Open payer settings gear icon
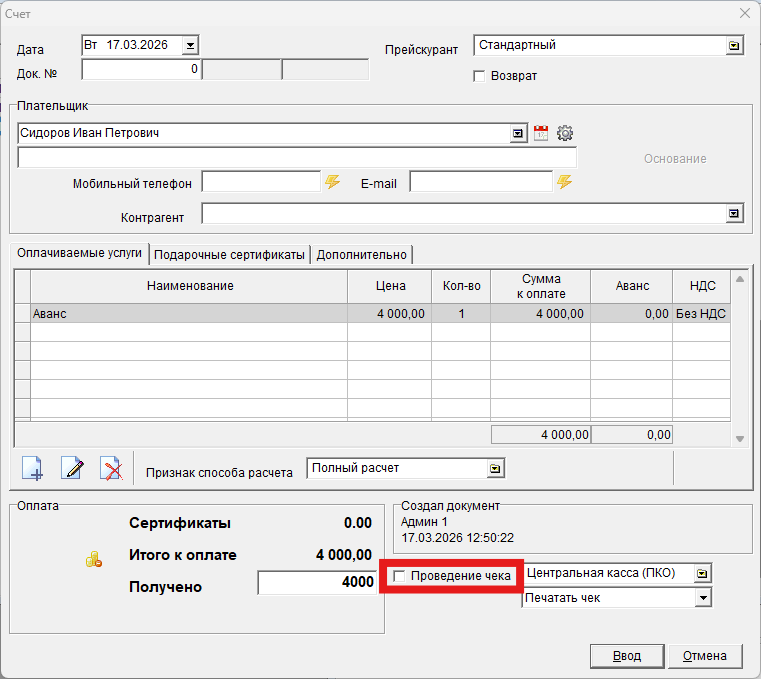Image resolution: width=761 pixels, height=679 pixels. click(565, 133)
